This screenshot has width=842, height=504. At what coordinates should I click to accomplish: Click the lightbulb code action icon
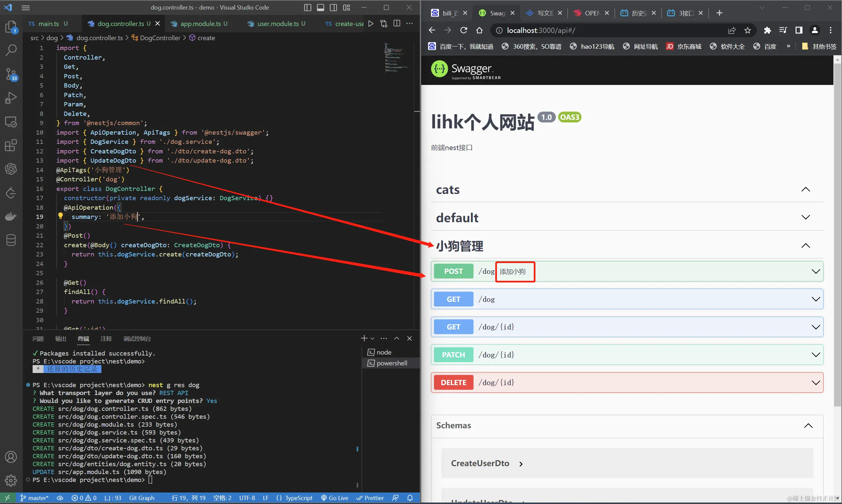coord(61,216)
